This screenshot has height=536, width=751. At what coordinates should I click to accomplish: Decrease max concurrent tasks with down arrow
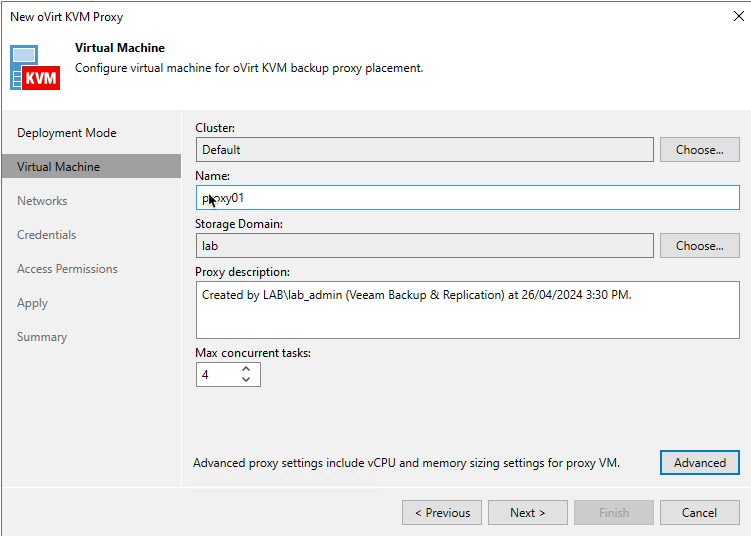pos(247,380)
